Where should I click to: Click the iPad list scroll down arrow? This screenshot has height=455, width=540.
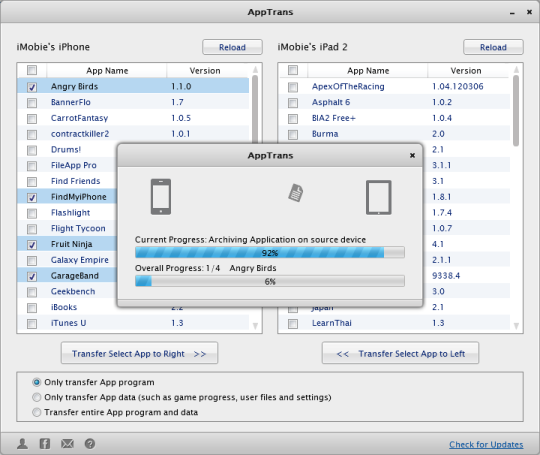click(516, 325)
